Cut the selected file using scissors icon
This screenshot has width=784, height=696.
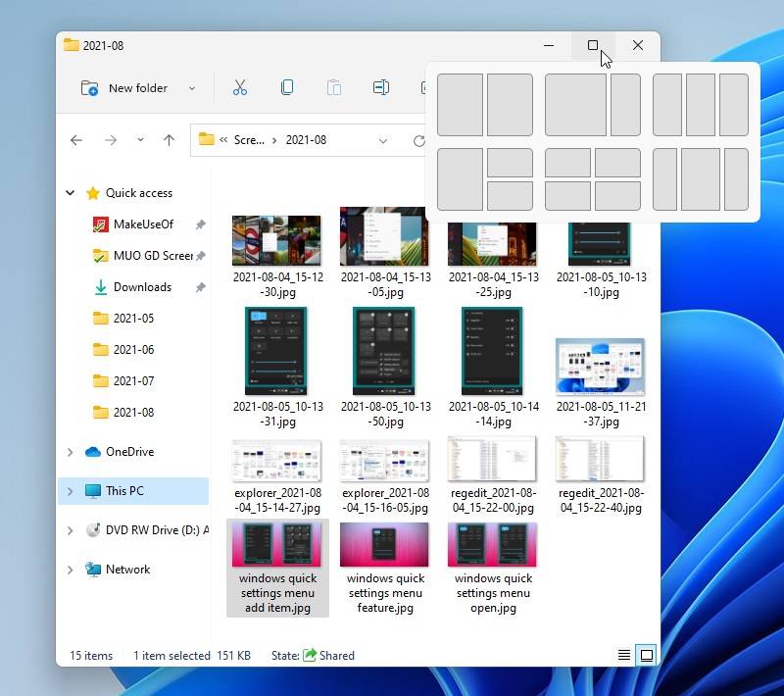[240, 87]
